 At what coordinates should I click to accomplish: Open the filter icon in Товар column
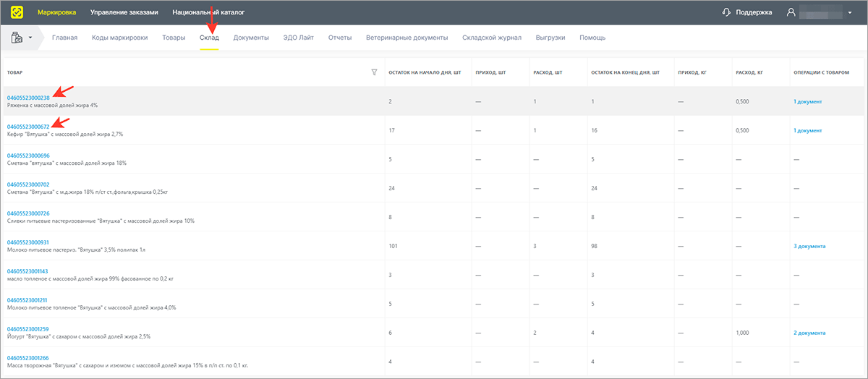[x=374, y=72]
